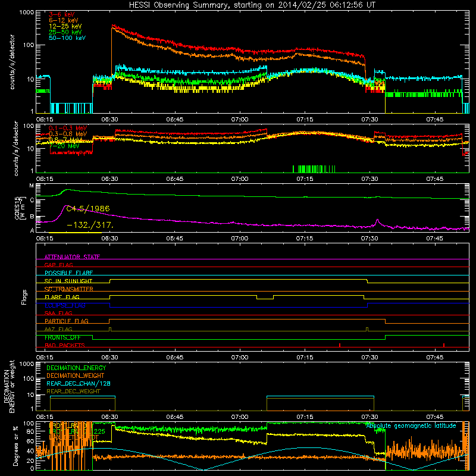This screenshot has width=476, height=476.
Task: Click the DECIMATION_WEIGHT legend entry
Action: click(x=76, y=375)
